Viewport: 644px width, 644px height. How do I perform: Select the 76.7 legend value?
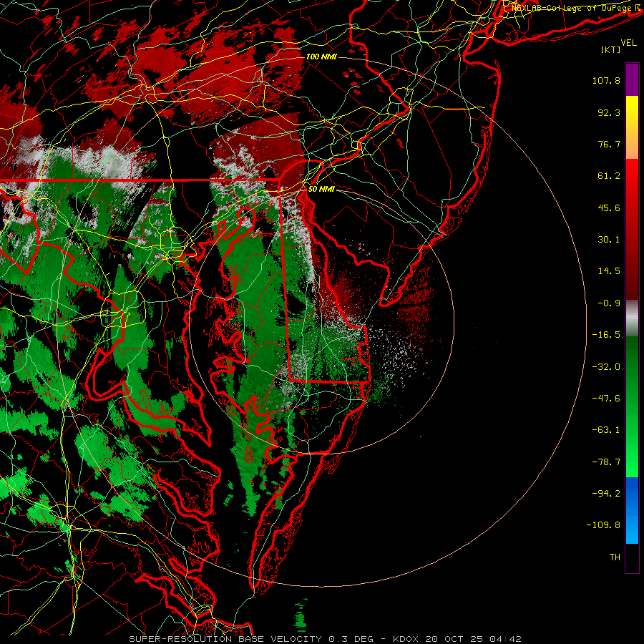point(609,144)
